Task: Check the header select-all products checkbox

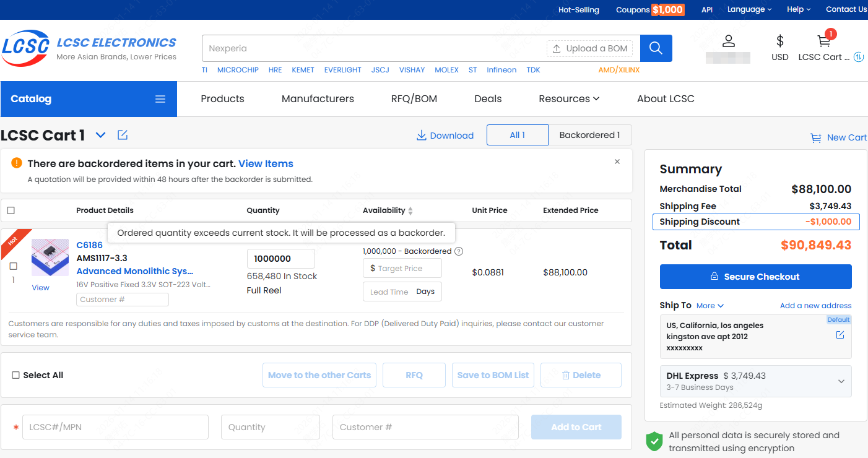Action: [11, 210]
